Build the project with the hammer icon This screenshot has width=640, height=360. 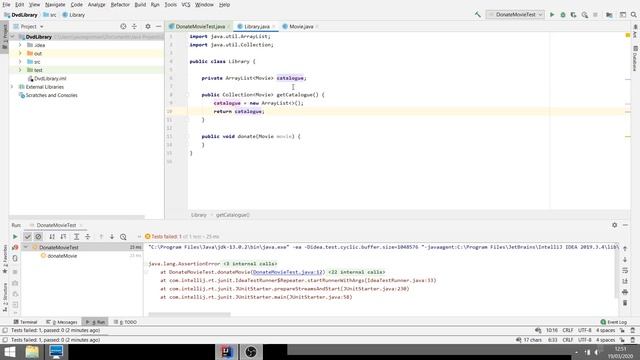coord(477,15)
